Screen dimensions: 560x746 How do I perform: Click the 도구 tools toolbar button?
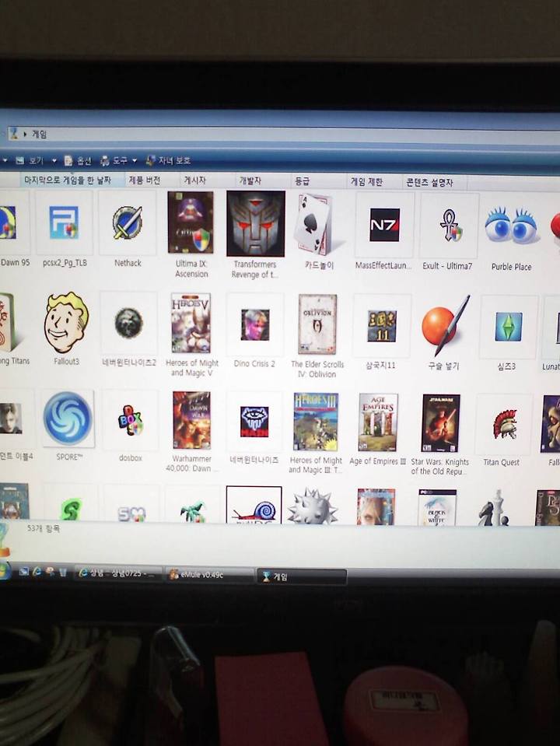click(x=114, y=161)
